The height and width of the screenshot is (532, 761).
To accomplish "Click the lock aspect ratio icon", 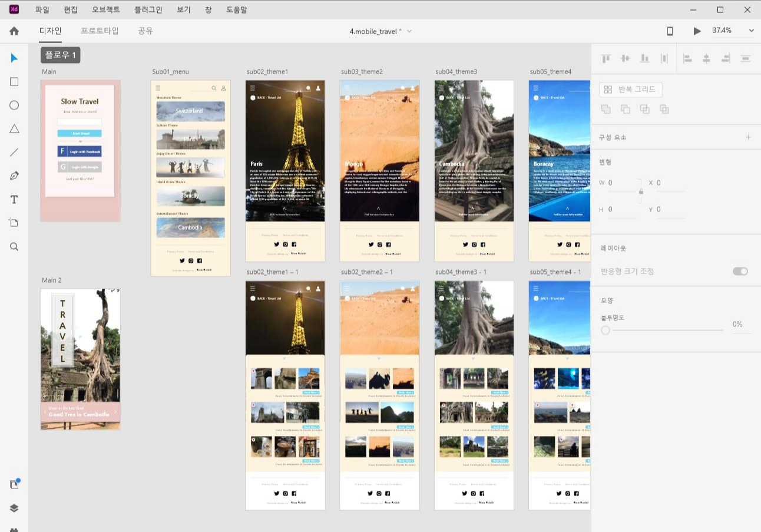I will tap(641, 191).
